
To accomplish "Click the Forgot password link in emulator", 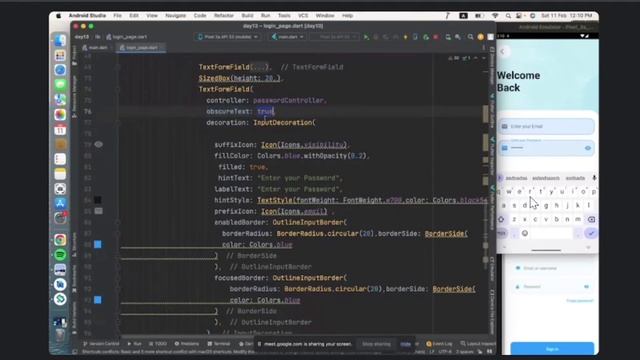I will pos(579,301).
